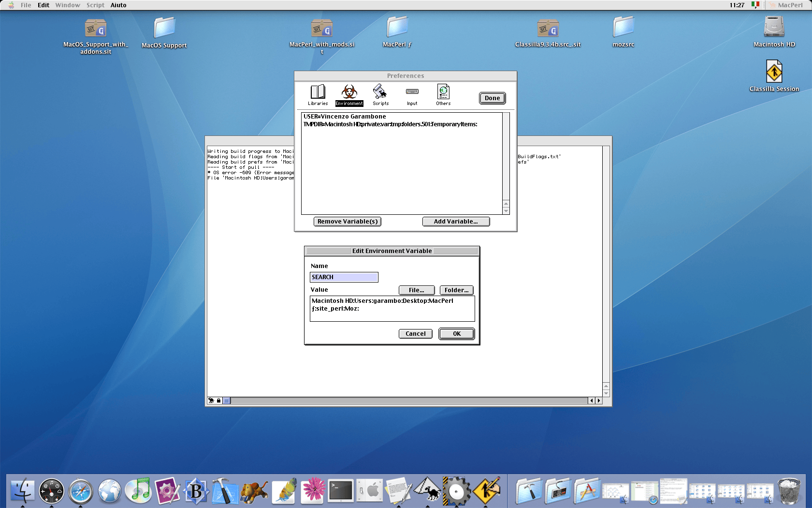Open System Preferences from the Dock
Viewport: 812px width, 508px height.
[x=370, y=491]
